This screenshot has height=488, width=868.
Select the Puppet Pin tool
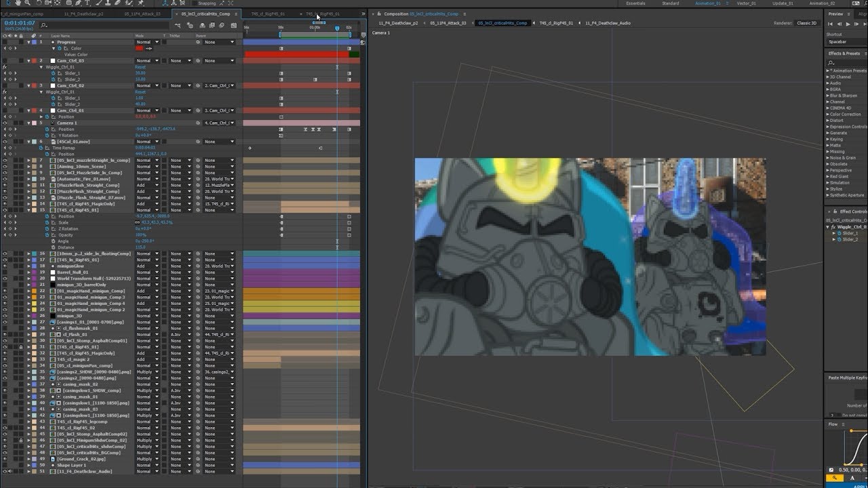(x=140, y=3)
